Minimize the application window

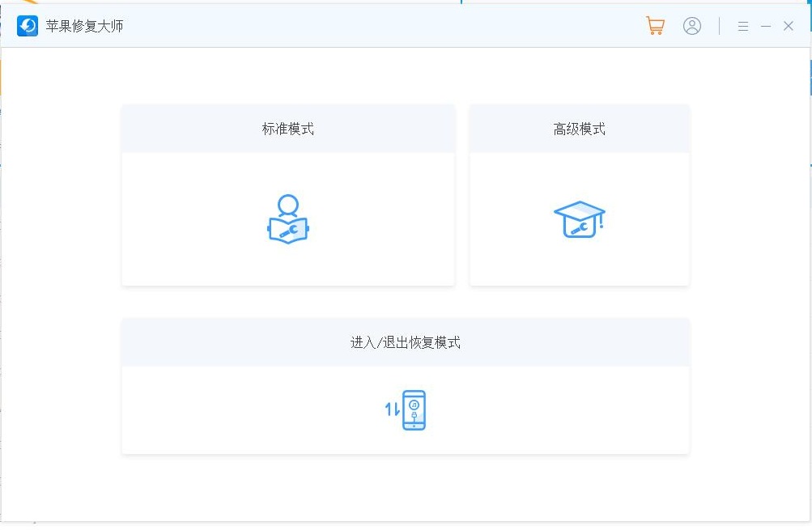(x=764, y=26)
